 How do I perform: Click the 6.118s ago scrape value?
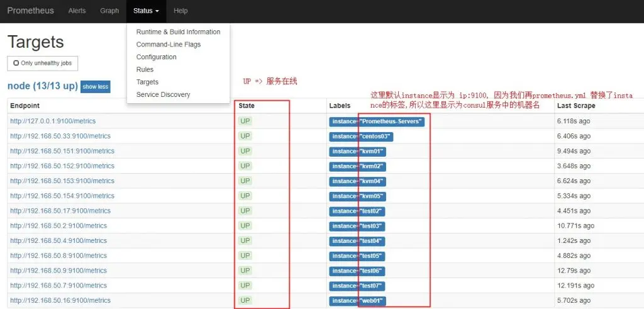click(x=574, y=121)
